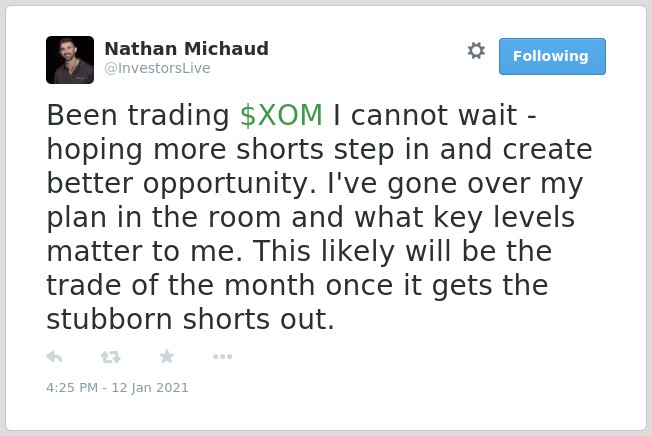652x436 pixels.
Task: Click the date 12 Jan 2021
Action: point(150,388)
